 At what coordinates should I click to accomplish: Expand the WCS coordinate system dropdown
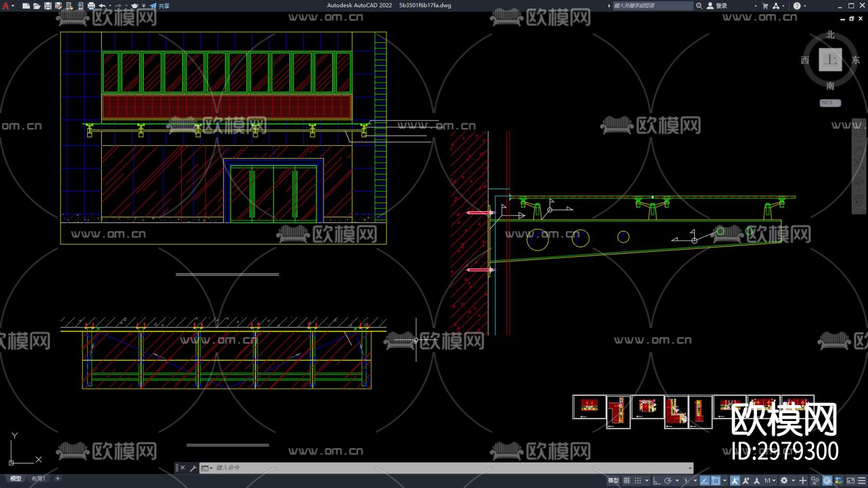coord(830,103)
